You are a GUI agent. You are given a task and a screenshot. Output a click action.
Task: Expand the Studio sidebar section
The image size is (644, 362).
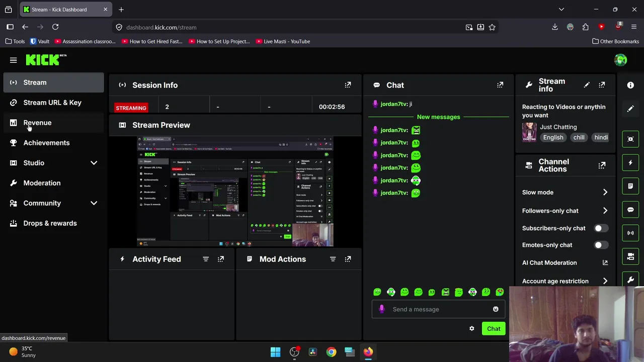tap(94, 163)
